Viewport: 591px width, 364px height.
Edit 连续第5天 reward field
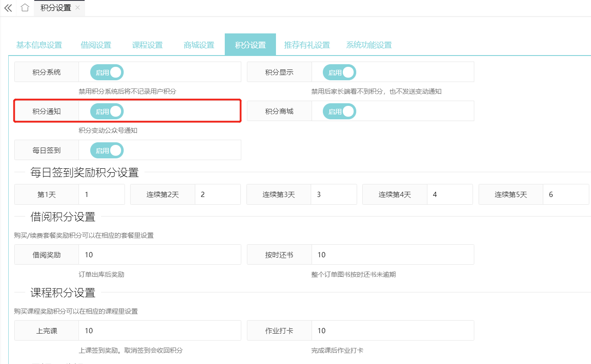pos(566,194)
